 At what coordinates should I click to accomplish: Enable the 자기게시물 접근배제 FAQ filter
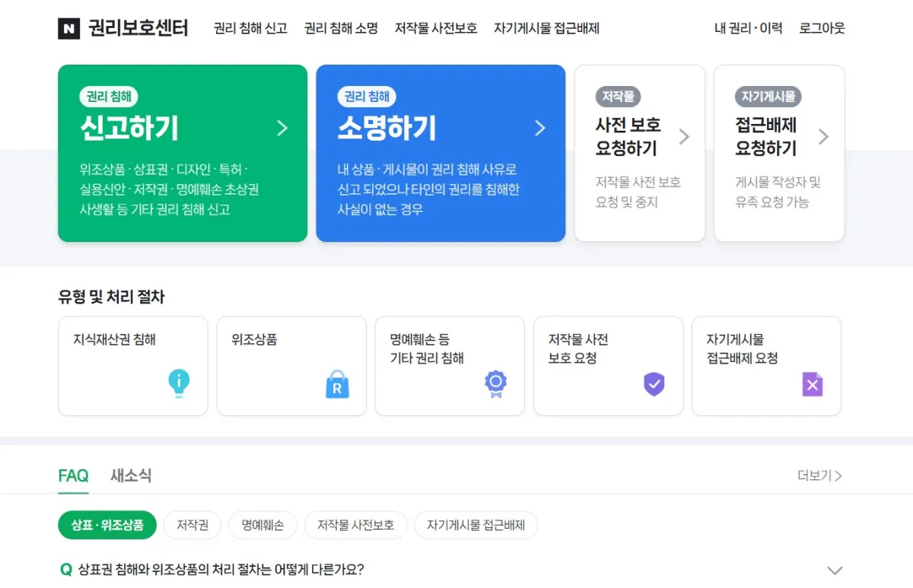[x=476, y=525]
